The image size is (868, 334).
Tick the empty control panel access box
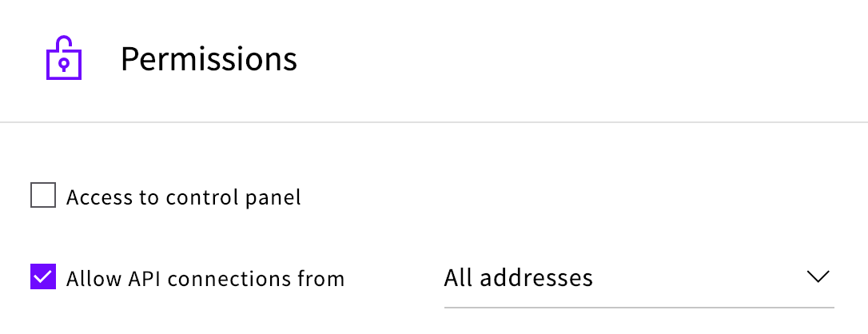click(43, 196)
